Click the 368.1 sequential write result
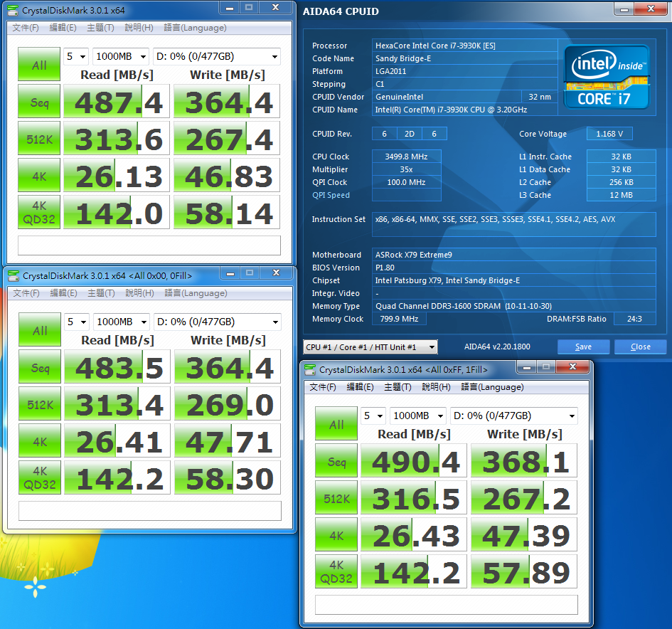Image resolution: width=672 pixels, height=629 pixels. [x=524, y=460]
